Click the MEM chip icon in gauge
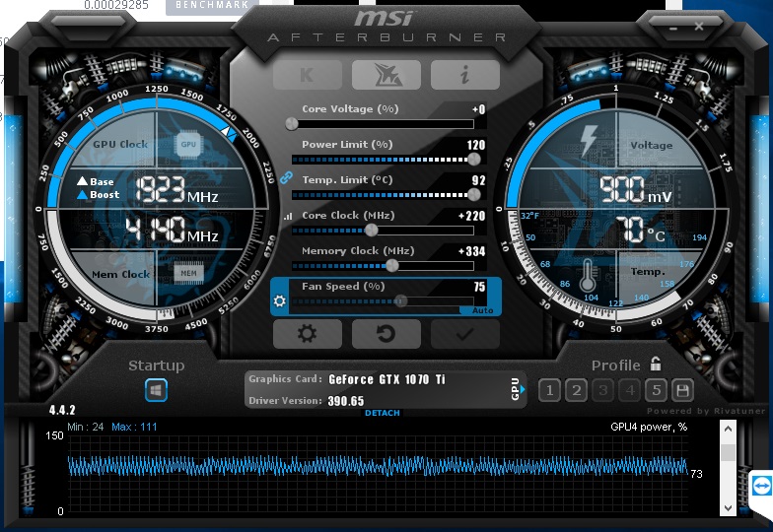The width and height of the screenshot is (773, 532). pyautogui.click(x=188, y=273)
